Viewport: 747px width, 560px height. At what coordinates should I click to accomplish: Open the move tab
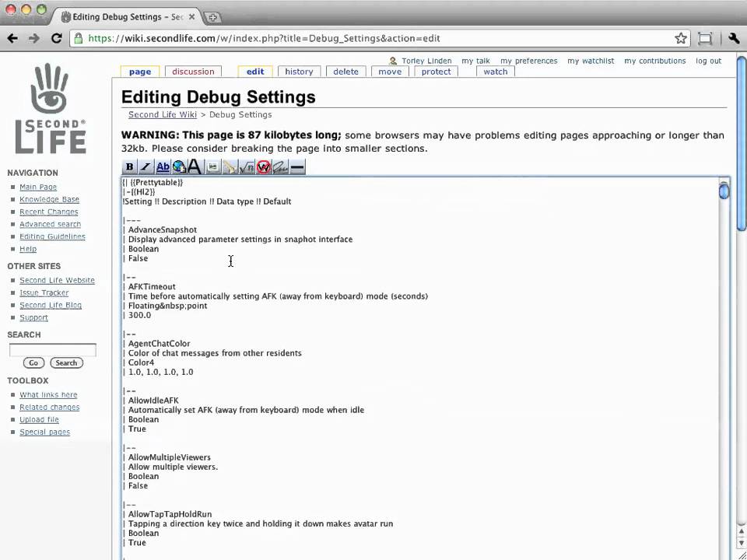(x=390, y=72)
